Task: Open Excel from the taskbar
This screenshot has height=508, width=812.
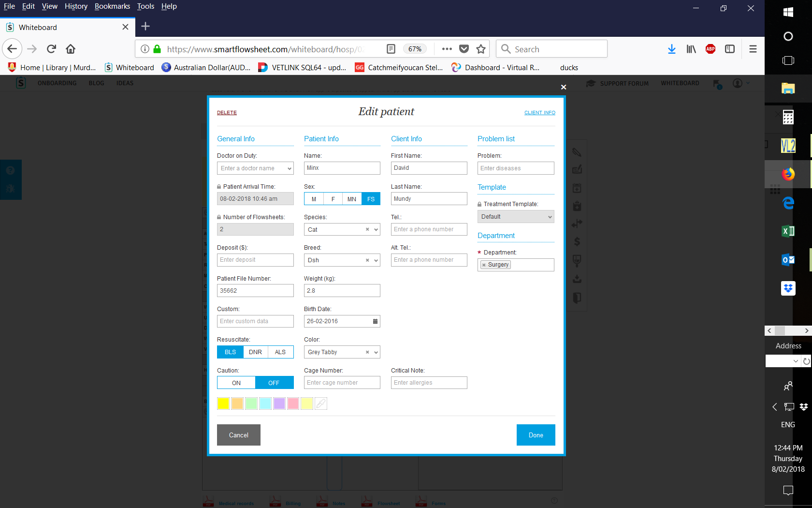Action: [788, 231]
